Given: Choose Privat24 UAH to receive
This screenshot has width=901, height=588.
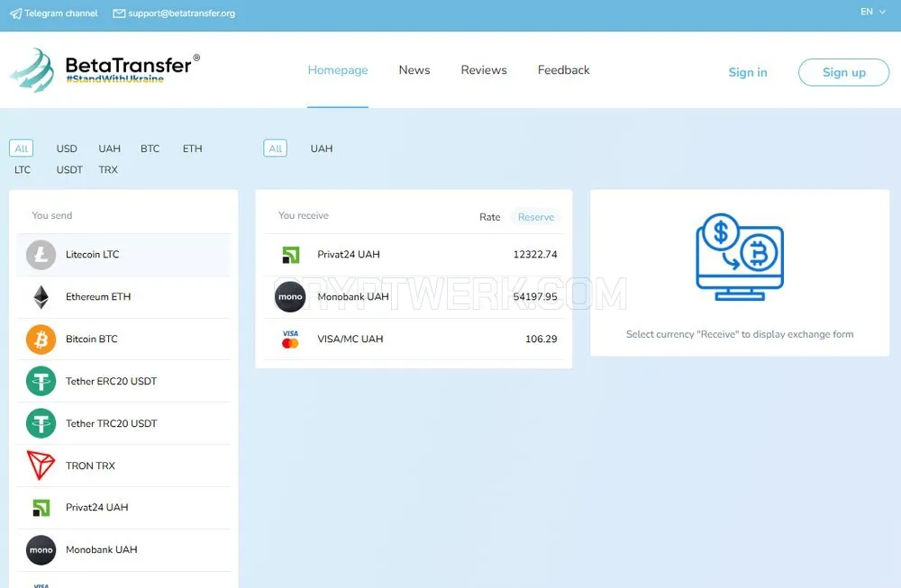Looking at the screenshot, I should tap(414, 254).
